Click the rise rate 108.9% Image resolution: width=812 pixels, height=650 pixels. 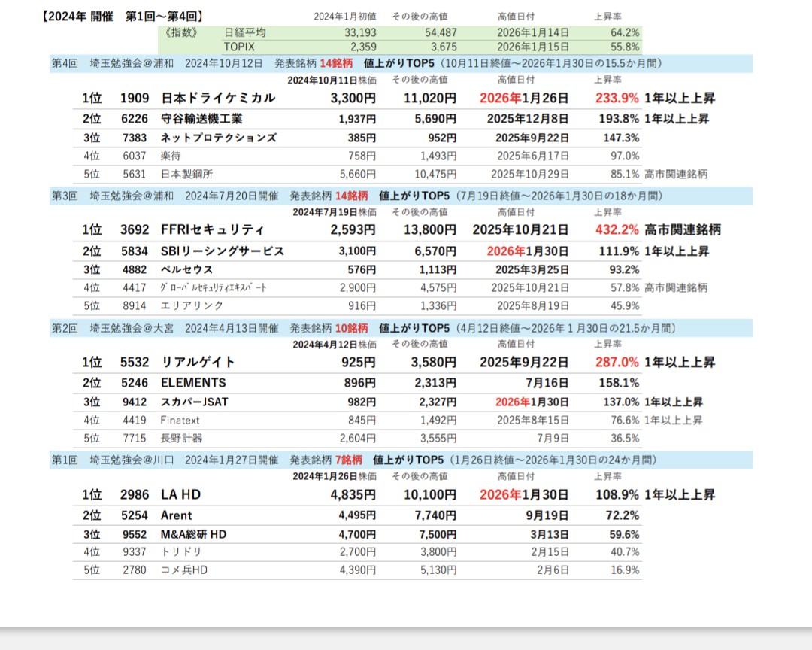(x=617, y=494)
